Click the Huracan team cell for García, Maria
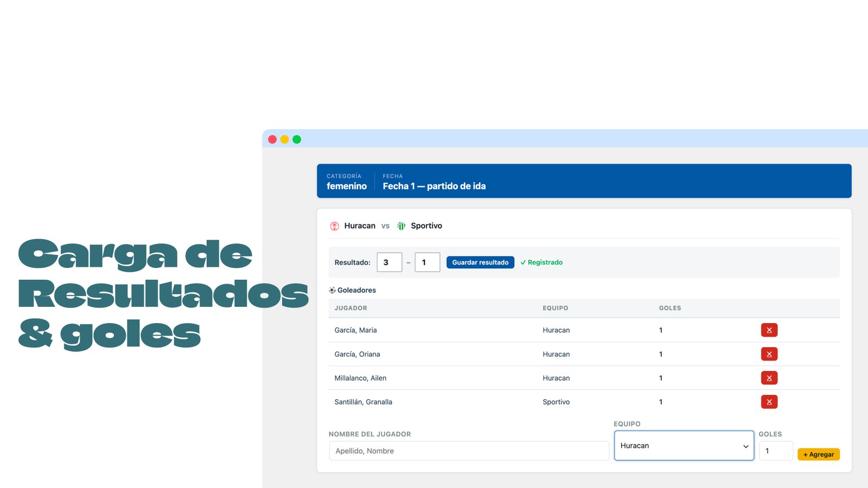 coord(556,330)
